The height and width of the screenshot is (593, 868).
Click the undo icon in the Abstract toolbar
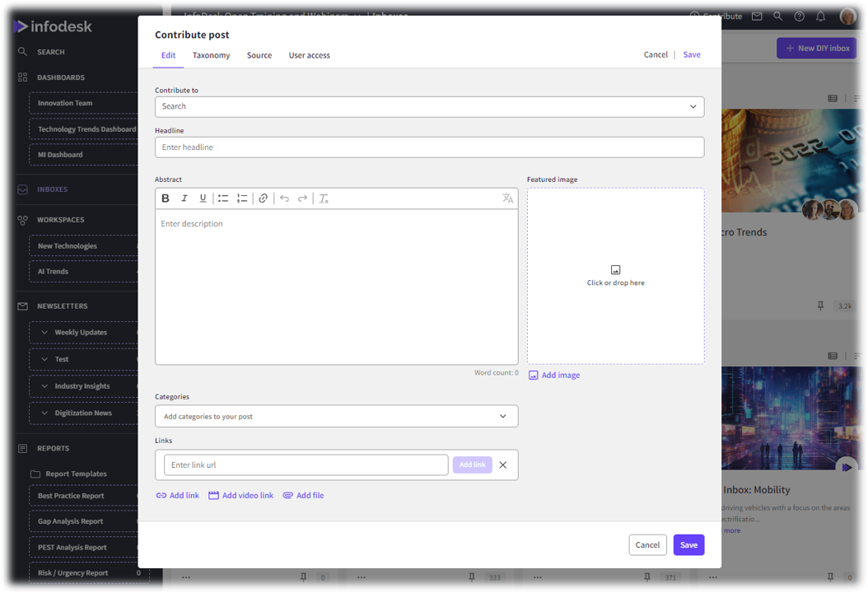coord(283,198)
